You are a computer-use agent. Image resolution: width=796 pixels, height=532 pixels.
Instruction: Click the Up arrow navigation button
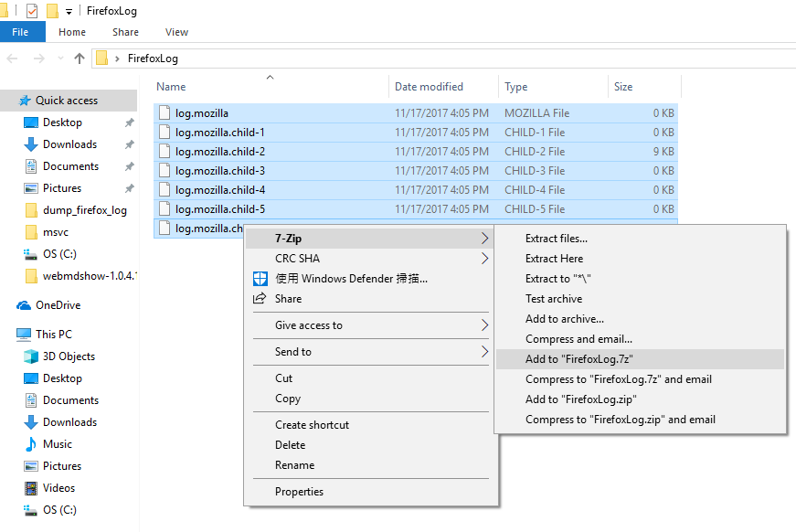[x=80, y=59]
